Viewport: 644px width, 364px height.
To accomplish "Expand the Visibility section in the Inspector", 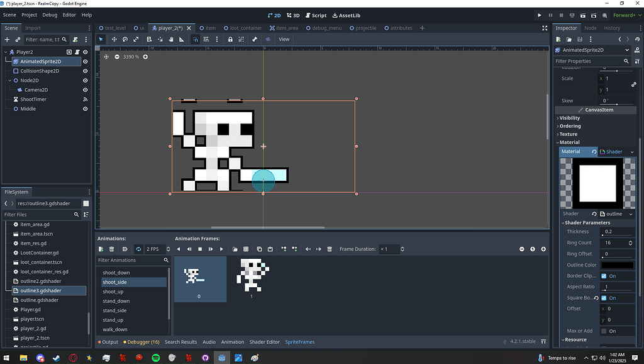I will (x=569, y=118).
